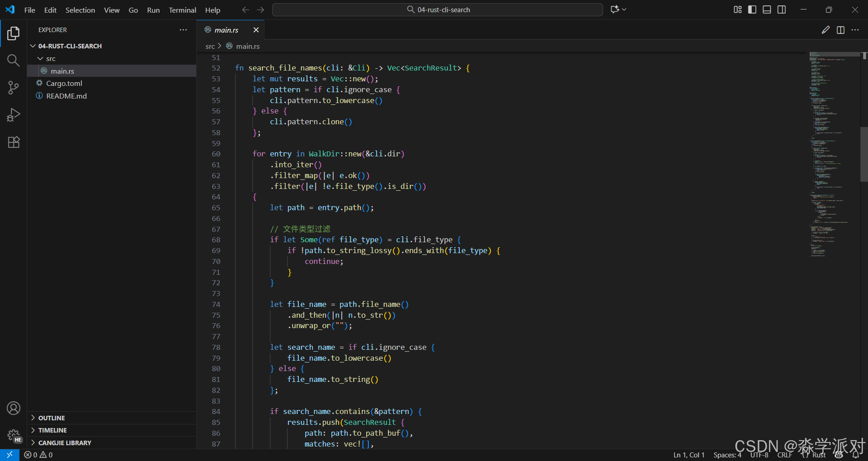This screenshot has height=461, width=868.
Task: Open the Selection menu
Action: pos(80,10)
